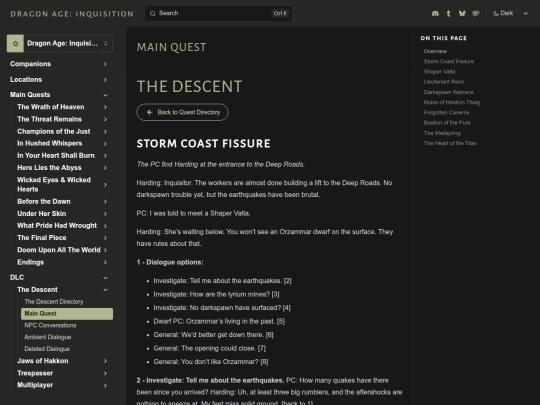Screen dimensions: 540x405
Task: Click the Storm Coast Fissure heading
Action: point(204,144)
